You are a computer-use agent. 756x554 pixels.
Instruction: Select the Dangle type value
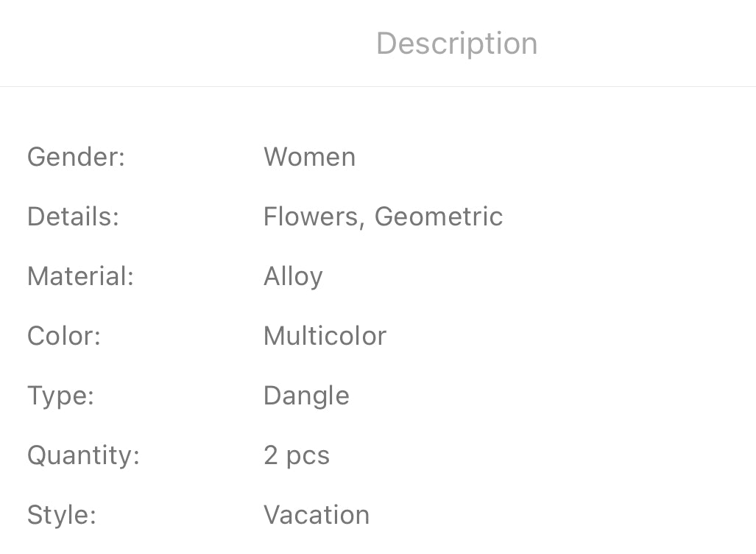[306, 396]
